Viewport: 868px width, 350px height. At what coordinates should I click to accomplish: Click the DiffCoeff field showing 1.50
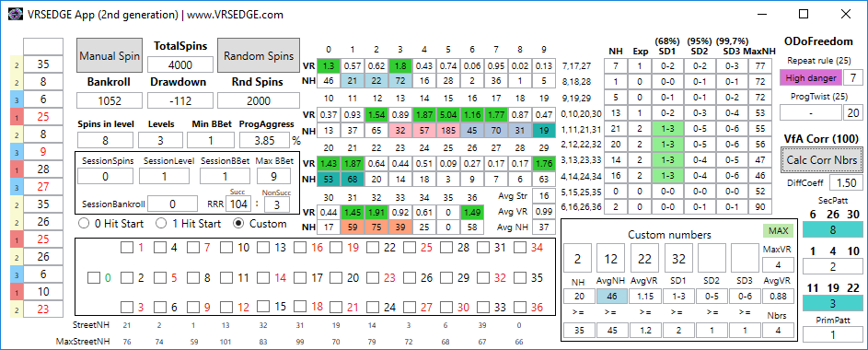tap(846, 183)
